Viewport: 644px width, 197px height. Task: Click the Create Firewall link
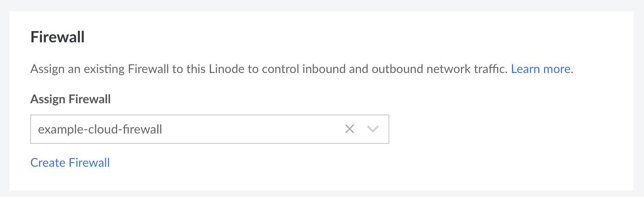(70, 163)
